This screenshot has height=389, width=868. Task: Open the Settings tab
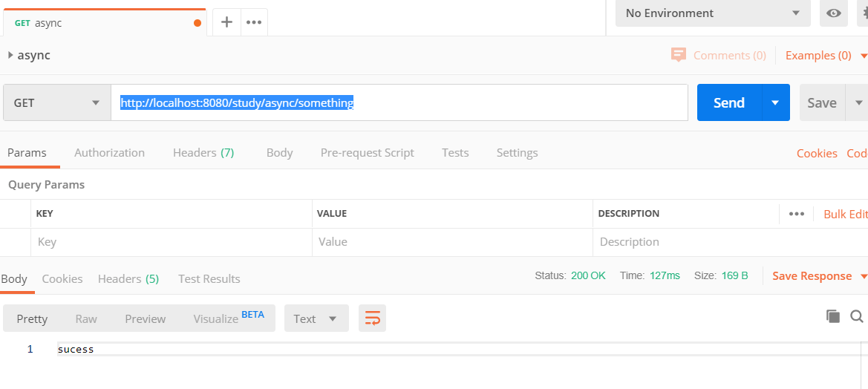[517, 153]
